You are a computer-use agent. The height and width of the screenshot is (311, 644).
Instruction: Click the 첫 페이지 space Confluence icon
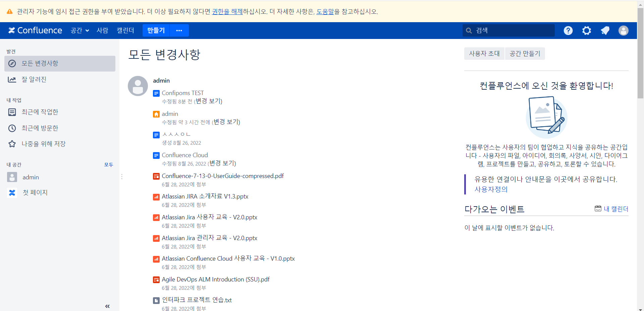click(12, 193)
